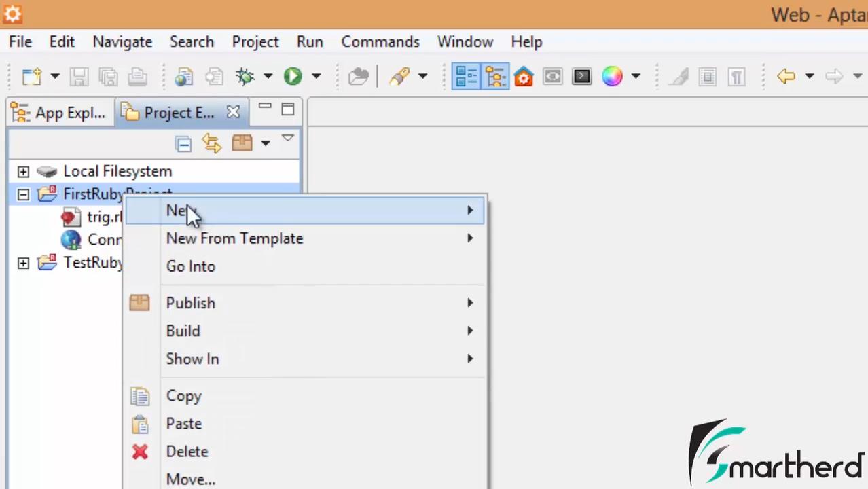Image resolution: width=868 pixels, height=489 pixels.
Task: Click the Aptana gear application icon
Action: [12, 13]
